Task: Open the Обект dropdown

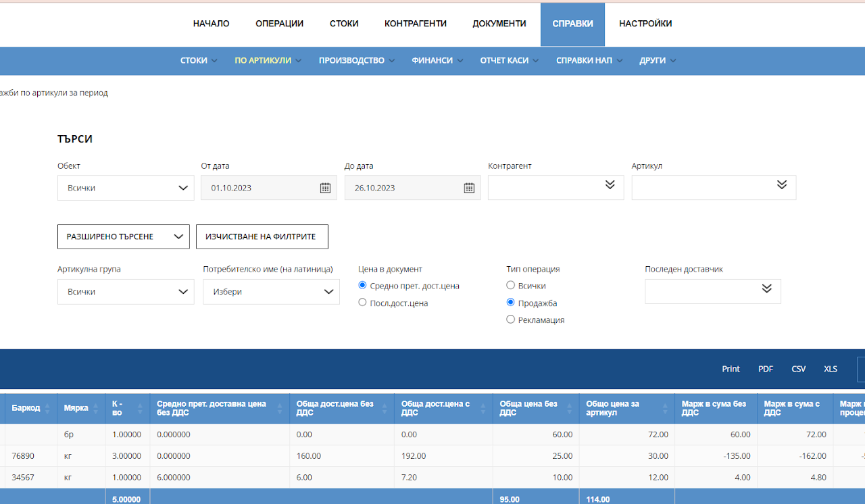Action: pyautogui.click(x=126, y=188)
